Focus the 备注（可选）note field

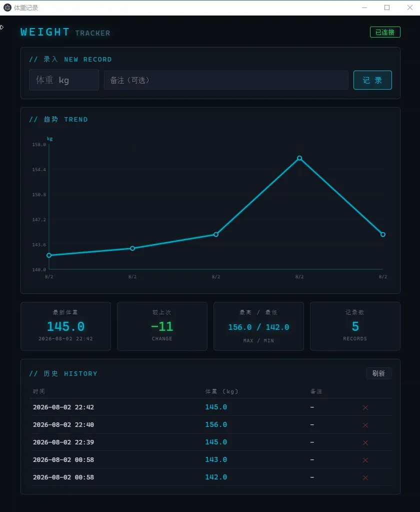(x=226, y=80)
